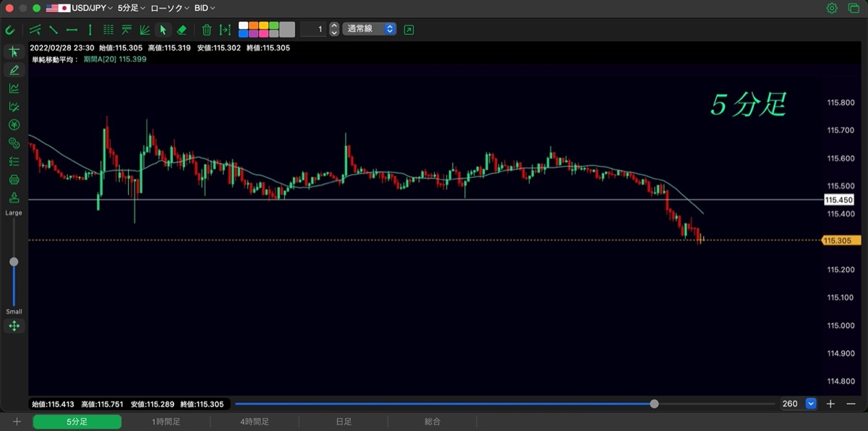Image resolution: width=868 pixels, height=431 pixels.
Task: Click the printer icon in sidebar
Action: tap(14, 179)
